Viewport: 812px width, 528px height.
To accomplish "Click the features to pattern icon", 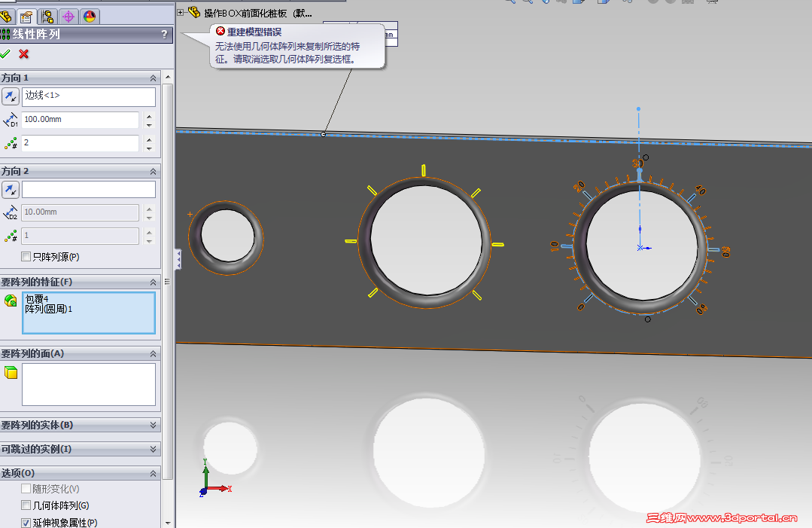I will [x=11, y=301].
